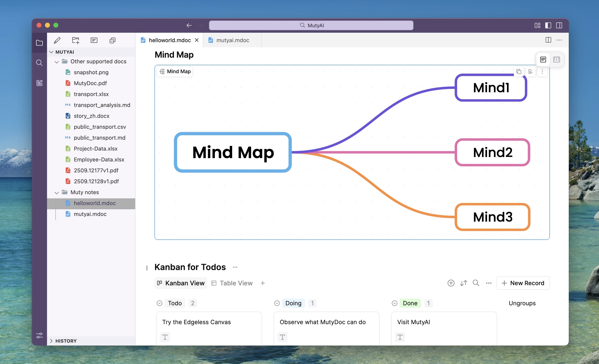Expand the HISTORY section
The height and width of the screenshot is (364, 599).
coord(51,341)
